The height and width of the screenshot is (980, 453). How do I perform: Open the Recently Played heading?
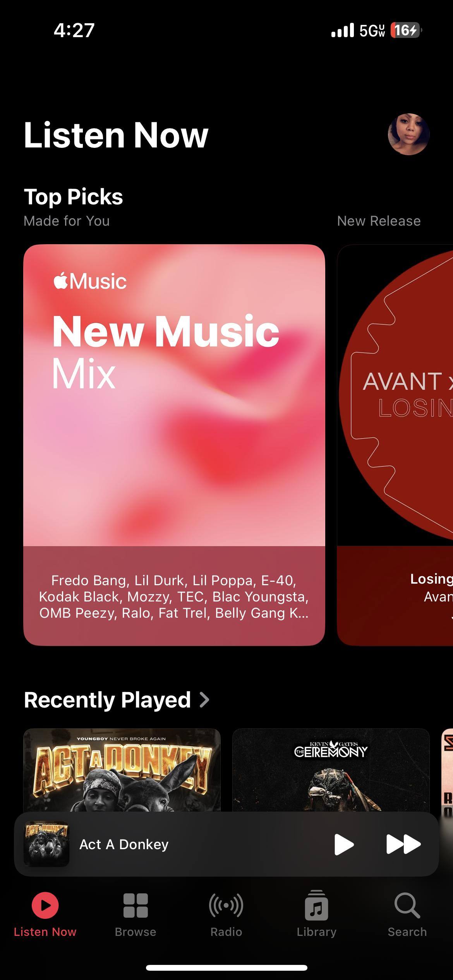coord(107,700)
